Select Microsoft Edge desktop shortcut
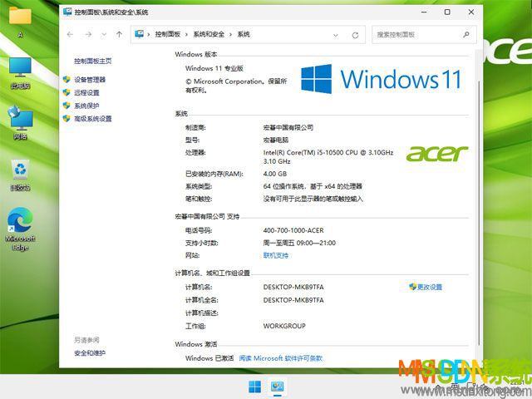Viewport: 532px width, 399px height. click(x=20, y=229)
